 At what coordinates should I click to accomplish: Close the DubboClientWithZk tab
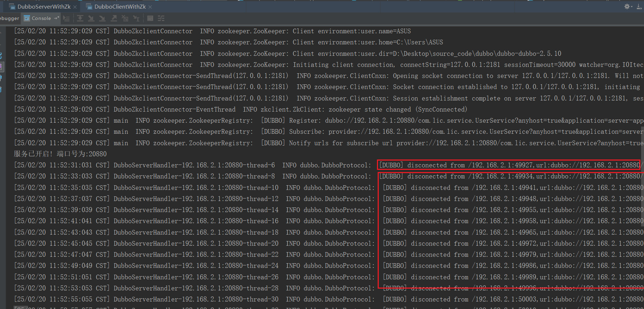[150, 7]
